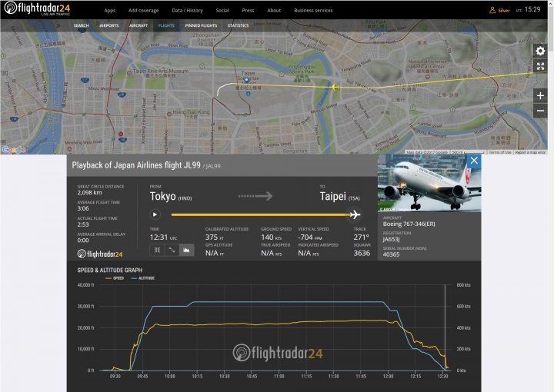Image resolution: width=554 pixels, height=392 pixels.
Task: Open the Social menu
Action: click(x=222, y=11)
